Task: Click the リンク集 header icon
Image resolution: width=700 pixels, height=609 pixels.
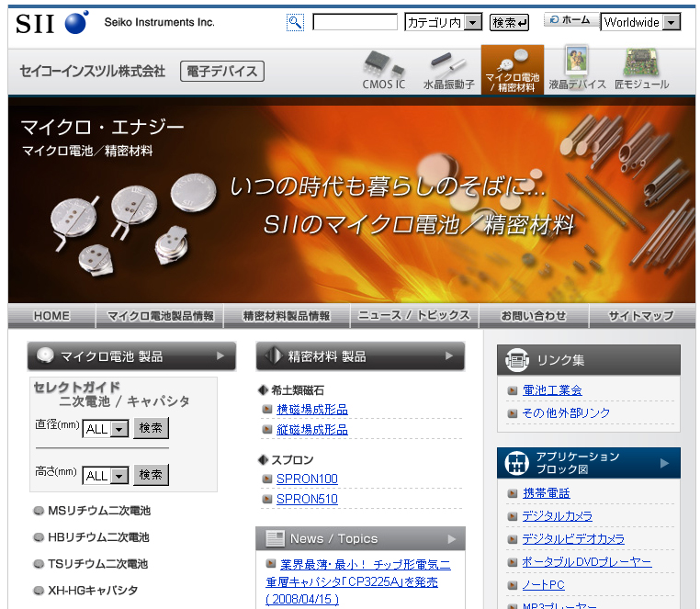Action: tap(517, 360)
